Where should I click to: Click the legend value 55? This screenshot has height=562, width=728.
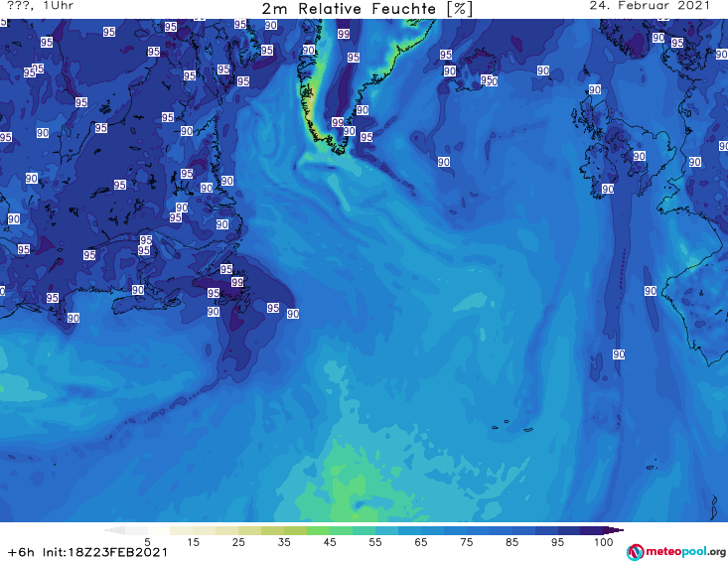(x=375, y=542)
